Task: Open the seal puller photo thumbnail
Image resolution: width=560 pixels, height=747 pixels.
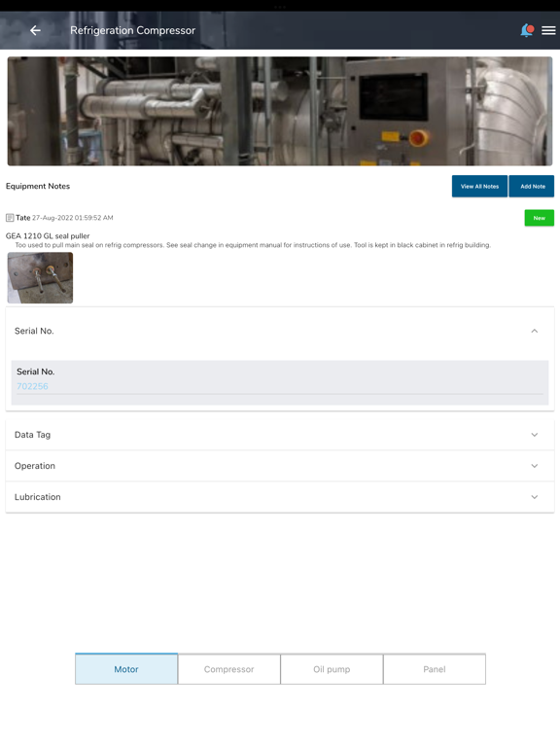Action: (40, 278)
